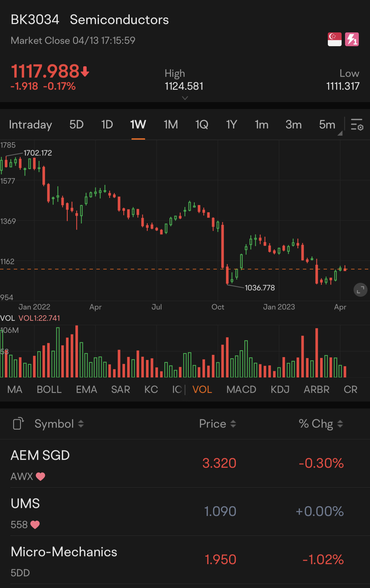
Task: Tap the AEM SGD change -0.30%
Action: click(321, 463)
